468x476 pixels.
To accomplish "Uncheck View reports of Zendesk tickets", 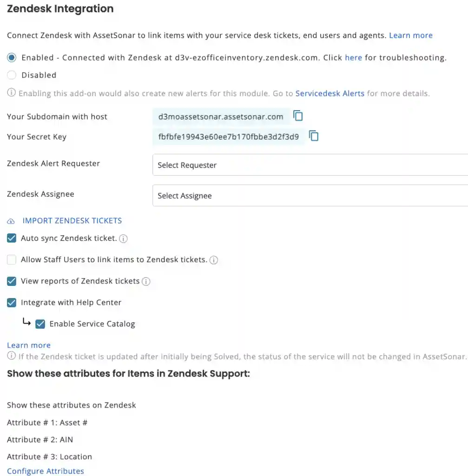I will point(12,281).
